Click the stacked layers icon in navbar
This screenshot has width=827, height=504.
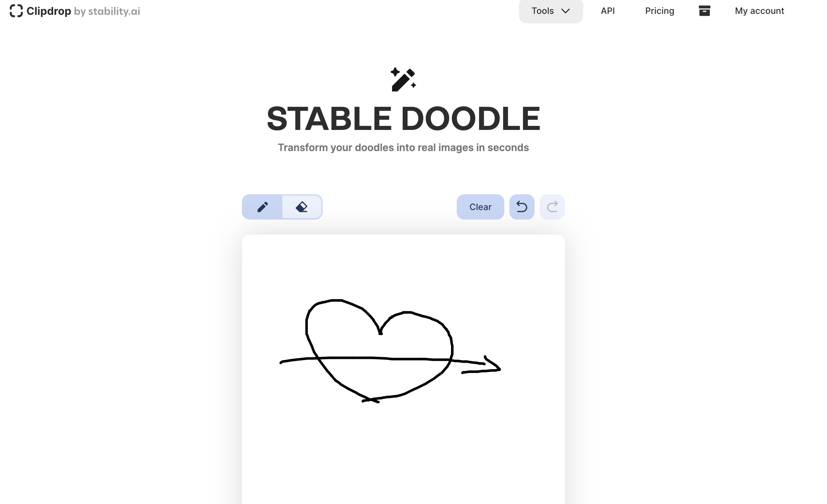[704, 11]
